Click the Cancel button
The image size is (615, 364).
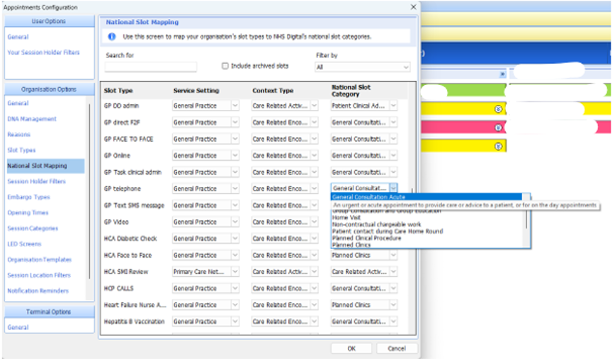pos(397,348)
